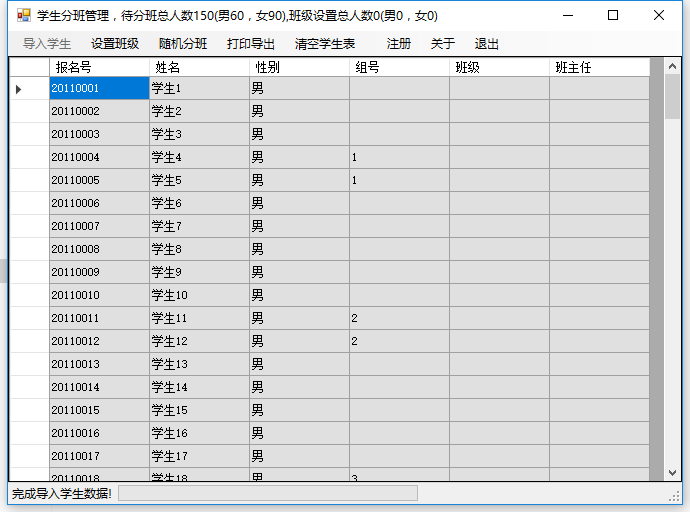Click name cell 学生2
690x512 pixels.
199,111
